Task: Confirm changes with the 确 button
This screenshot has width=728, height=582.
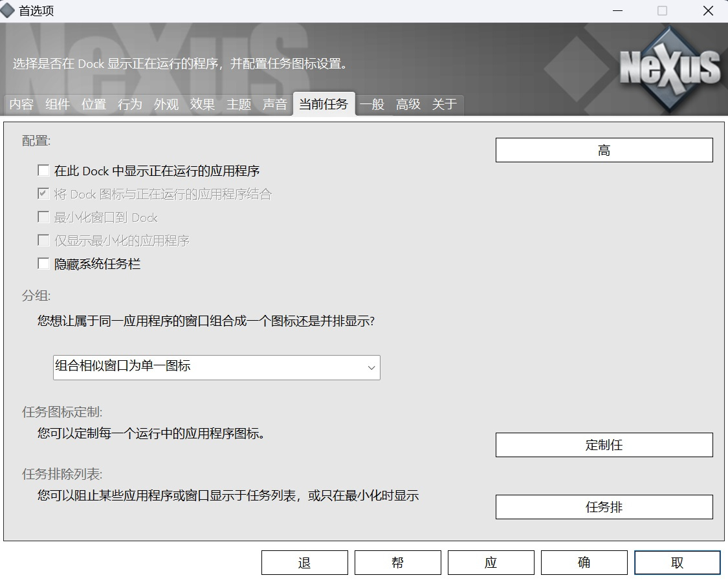Action: 584,563
